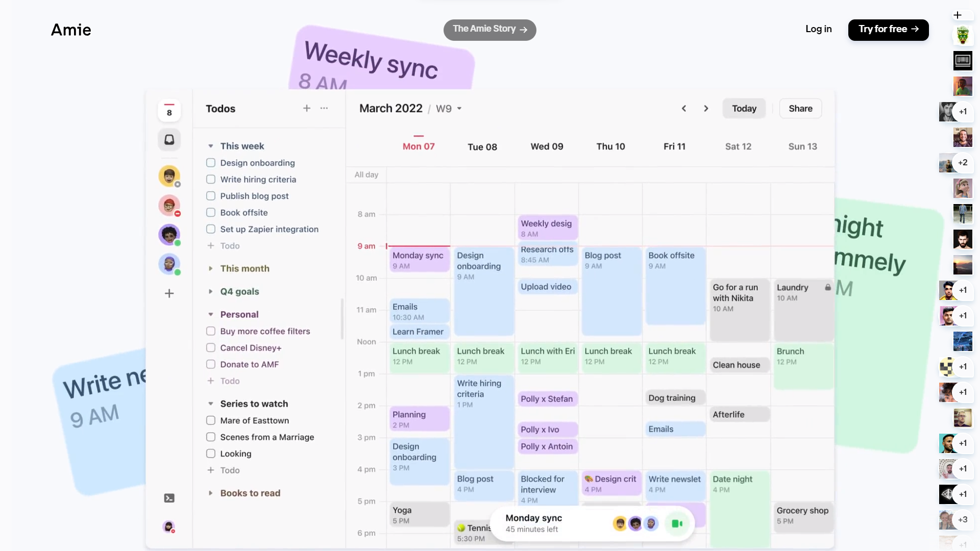Open the inbox tray icon in sidebar
This screenshot has width=980, height=551.
point(169,139)
